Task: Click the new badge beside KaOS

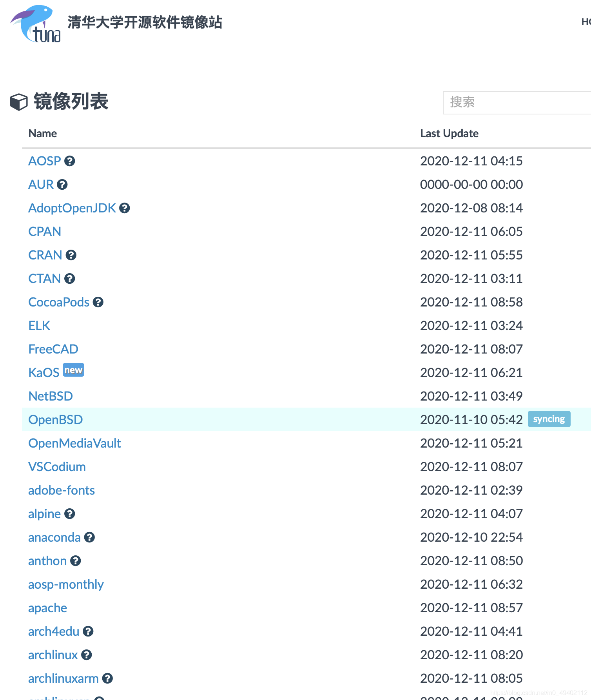Action: coord(73,370)
